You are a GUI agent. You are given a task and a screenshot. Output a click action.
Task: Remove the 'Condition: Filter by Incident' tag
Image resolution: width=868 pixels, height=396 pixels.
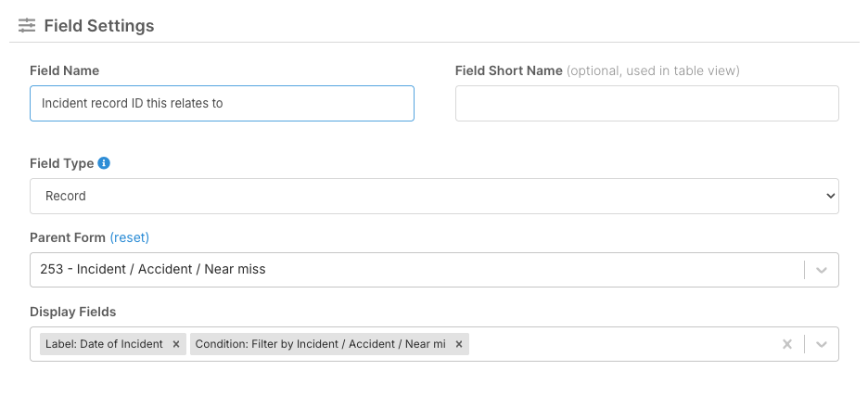pos(459,344)
